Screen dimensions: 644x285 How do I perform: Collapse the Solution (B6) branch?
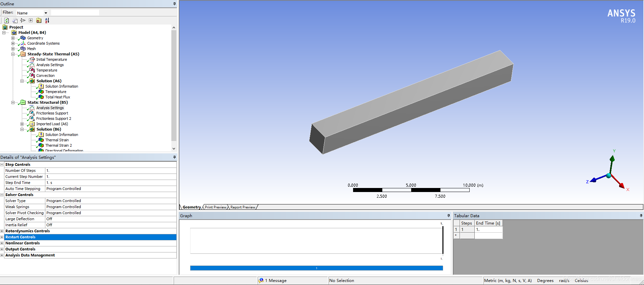click(x=22, y=129)
